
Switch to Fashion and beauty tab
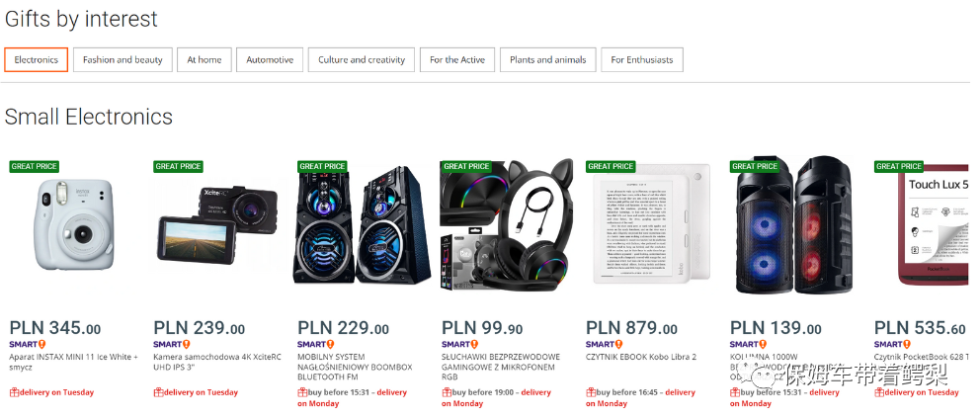click(122, 60)
